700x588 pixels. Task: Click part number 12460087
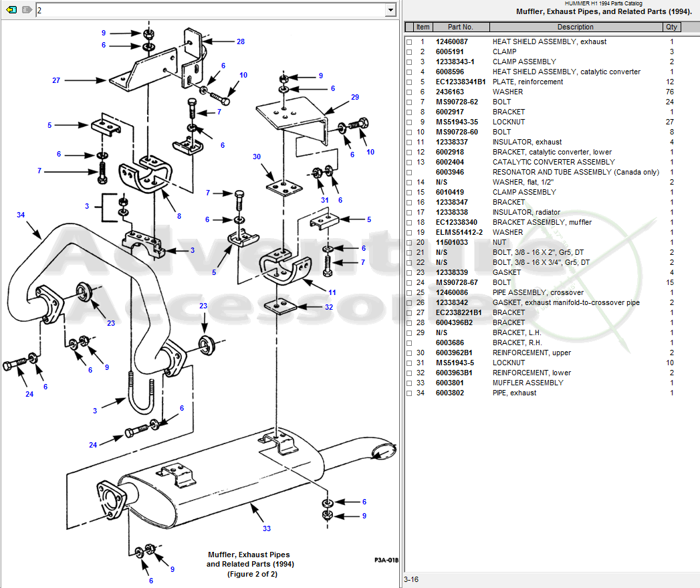(x=452, y=41)
